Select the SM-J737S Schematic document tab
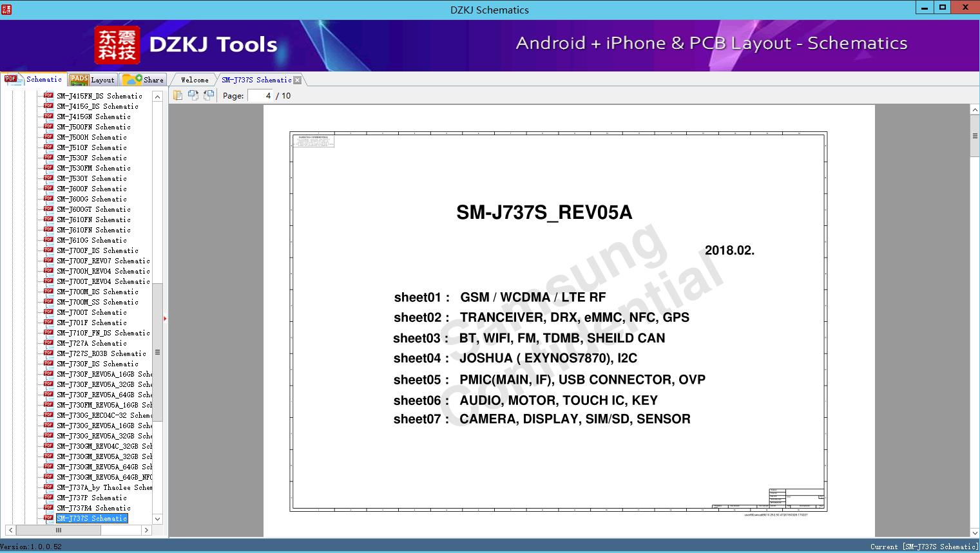The width and height of the screenshot is (980, 553). pyautogui.click(x=256, y=80)
